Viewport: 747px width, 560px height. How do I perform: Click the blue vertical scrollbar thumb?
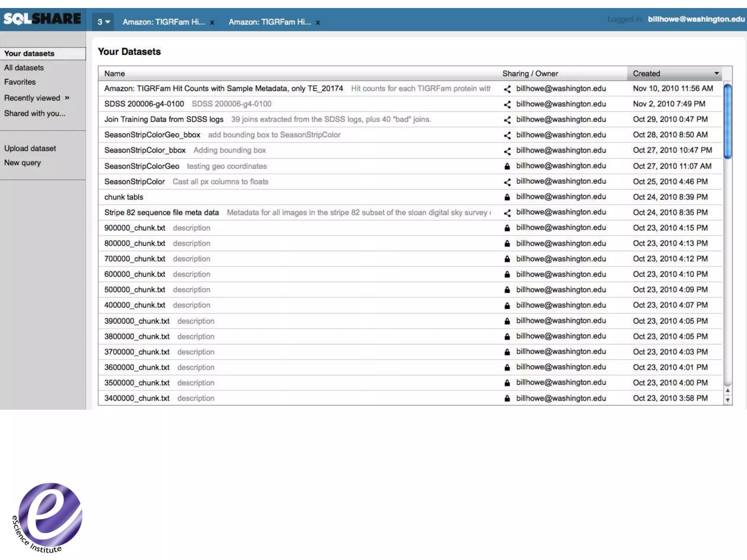727,121
